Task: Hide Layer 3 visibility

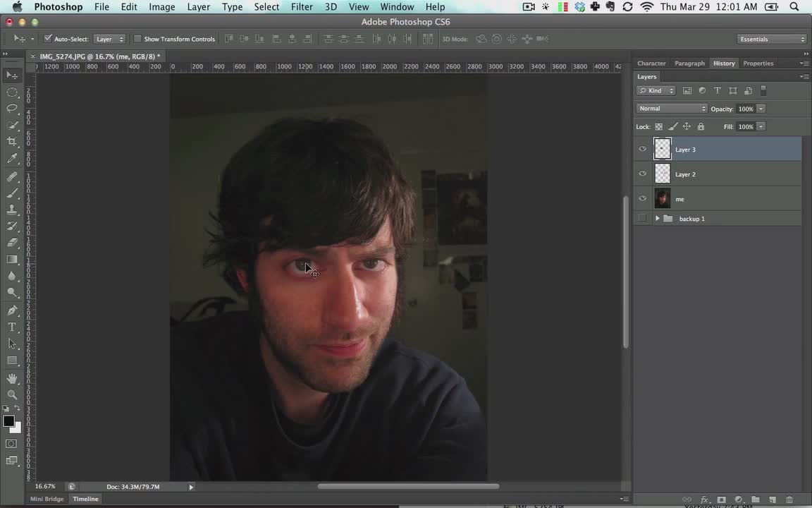Action: (643, 149)
